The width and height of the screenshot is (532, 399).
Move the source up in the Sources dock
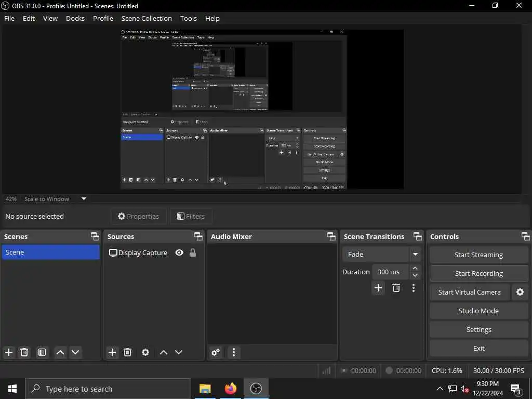(x=164, y=352)
